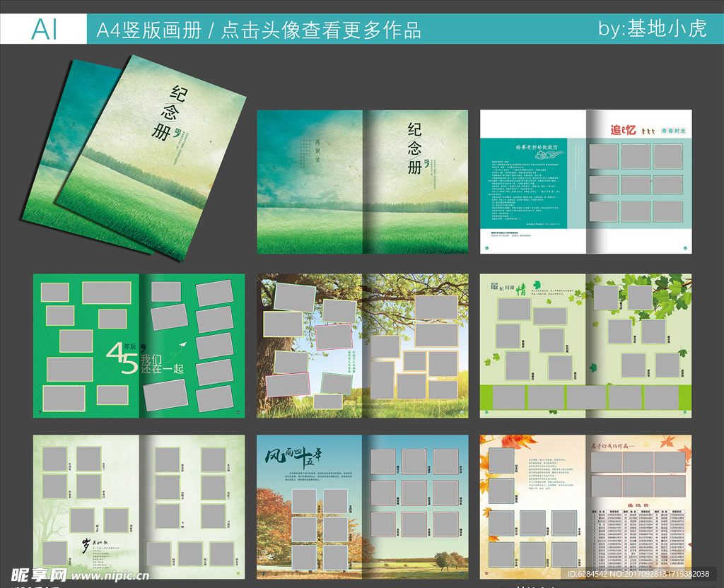Click the paper-airplane doodle on the green spread

point(182,346)
